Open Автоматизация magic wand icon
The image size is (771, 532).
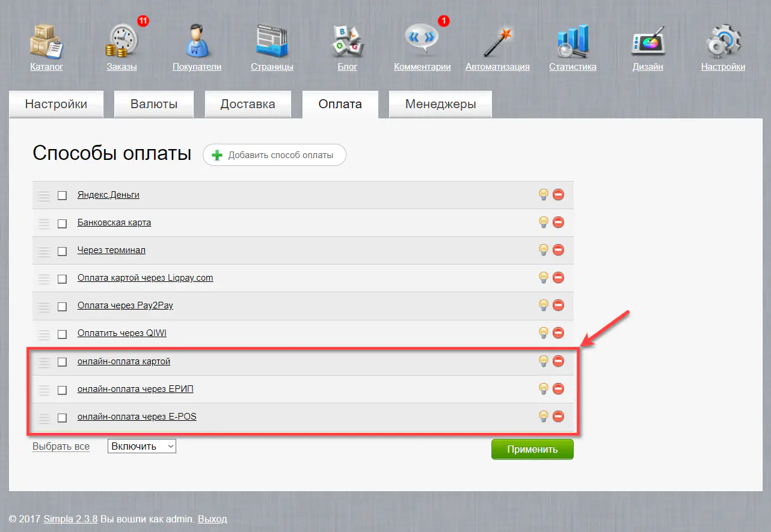497,41
